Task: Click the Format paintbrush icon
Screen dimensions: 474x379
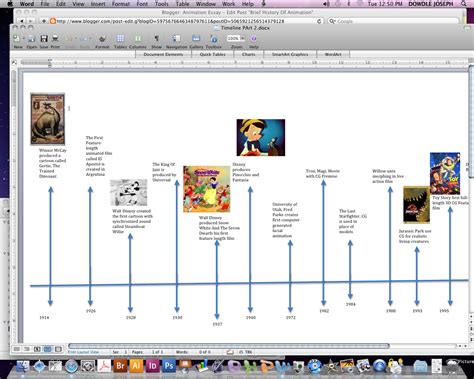Action: (102, 39)
